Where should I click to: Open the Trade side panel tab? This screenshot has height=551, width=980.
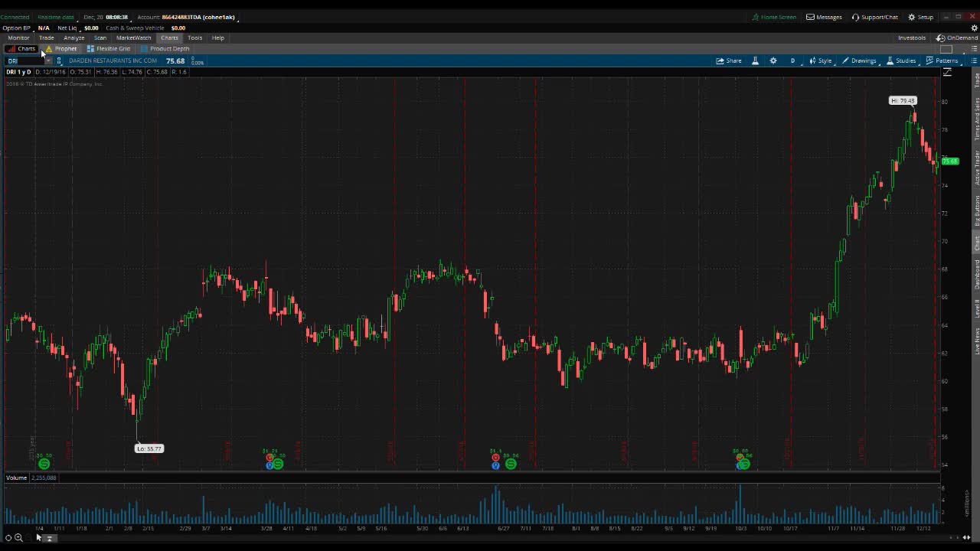tap(976, 80)
